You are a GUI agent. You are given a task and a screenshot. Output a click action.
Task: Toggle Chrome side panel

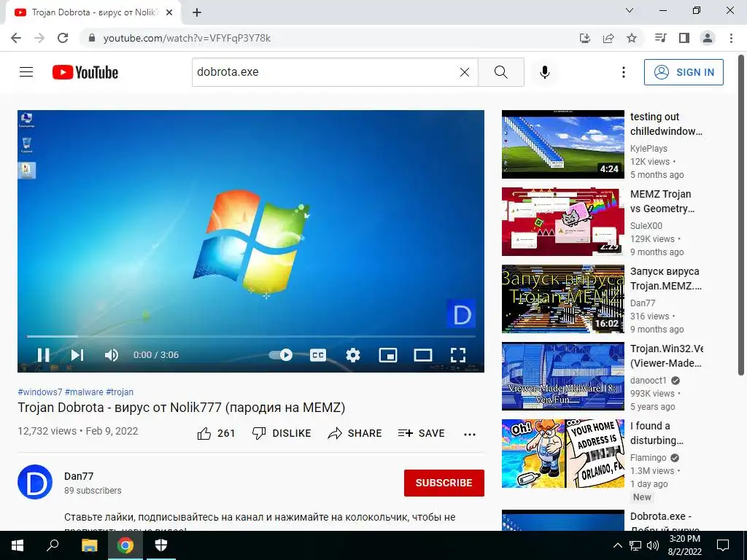point(684,38)
